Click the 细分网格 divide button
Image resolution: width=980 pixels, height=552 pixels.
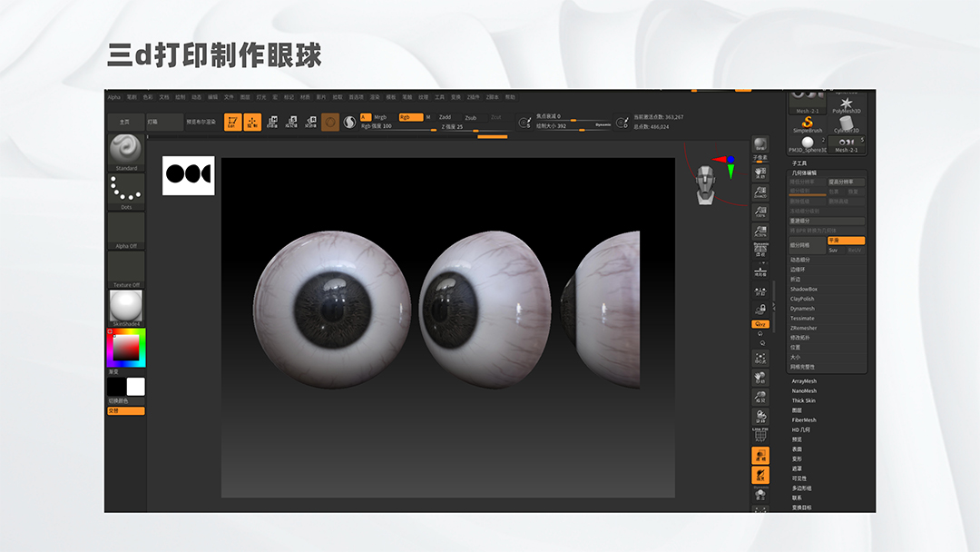pos(807,245)
